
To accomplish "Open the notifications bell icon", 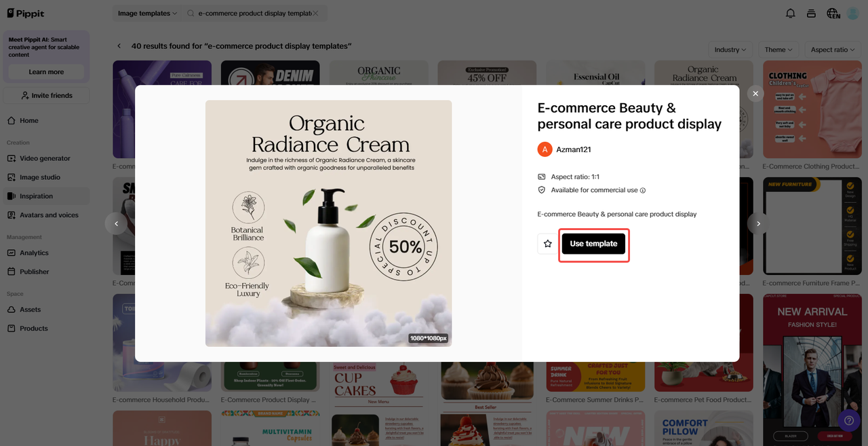I will (x=790, y=14).
